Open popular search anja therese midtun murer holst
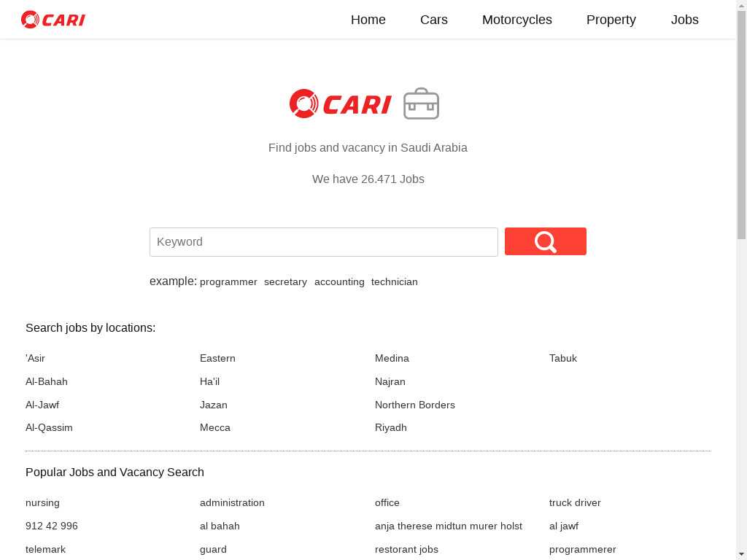This screenshot has height=560, width=747. pos(449,526)
